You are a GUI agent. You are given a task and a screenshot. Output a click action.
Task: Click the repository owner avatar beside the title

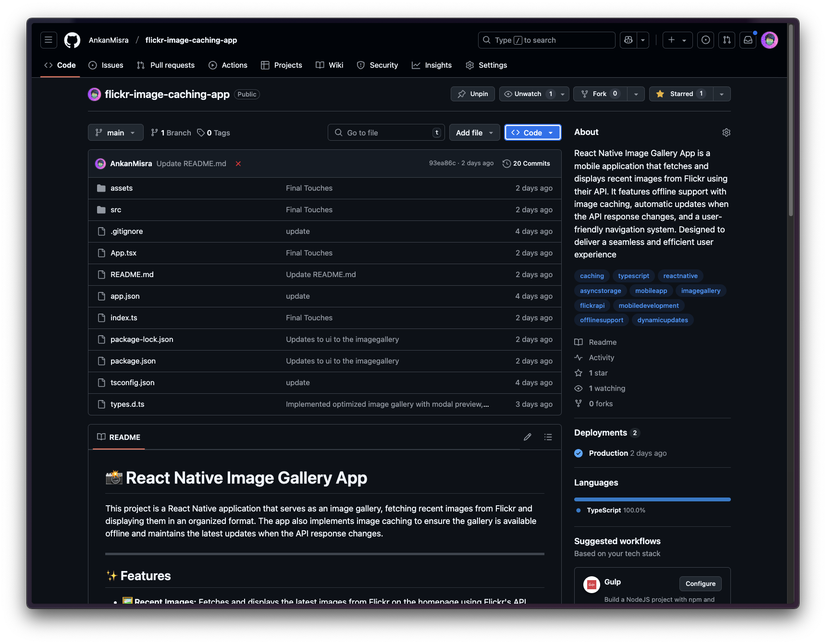(94, 94)
